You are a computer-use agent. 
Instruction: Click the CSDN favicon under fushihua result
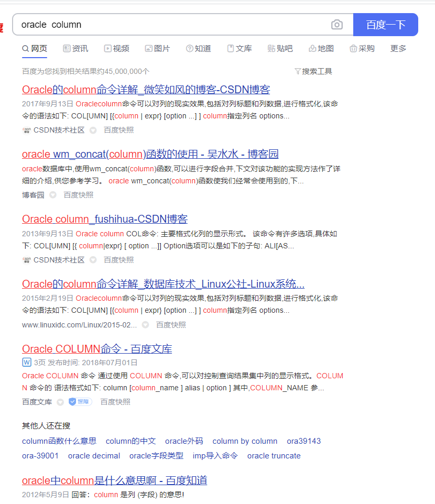(x=26, y=260)
